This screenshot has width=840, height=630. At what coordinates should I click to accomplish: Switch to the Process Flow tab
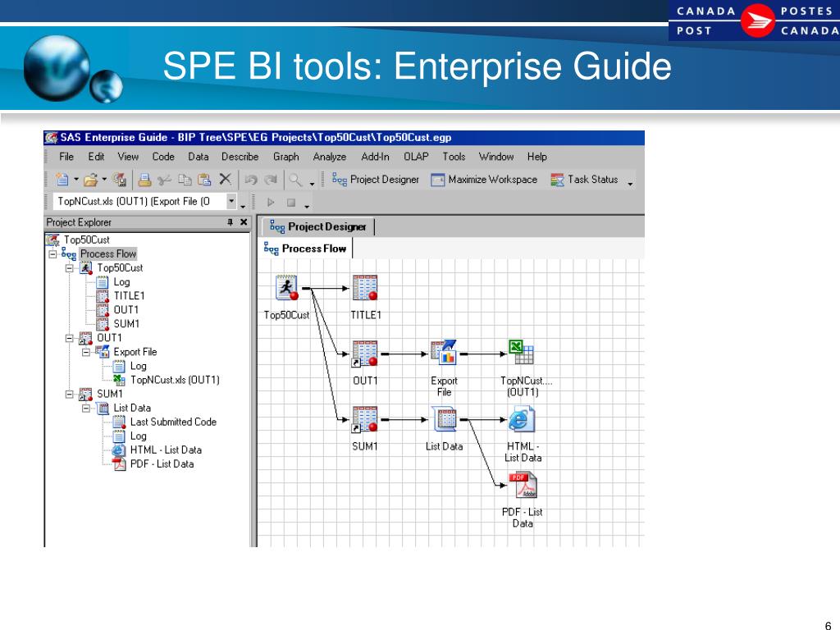[305, 249]
